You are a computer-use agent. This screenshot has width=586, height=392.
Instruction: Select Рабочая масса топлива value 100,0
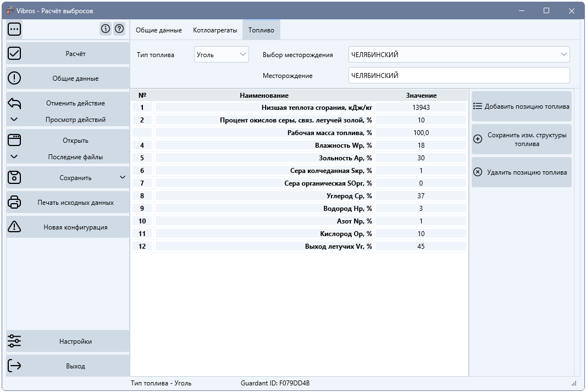coord(421,132)
